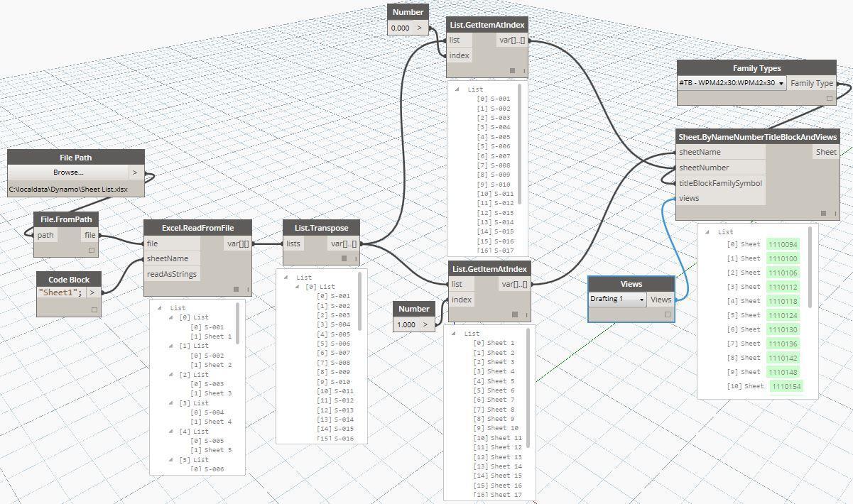Click filled square icon on Sheet.ByNameNumberTitleBlockAndViews node
Image resolution: width=853 pixels, height=504 pixels.
823,213
